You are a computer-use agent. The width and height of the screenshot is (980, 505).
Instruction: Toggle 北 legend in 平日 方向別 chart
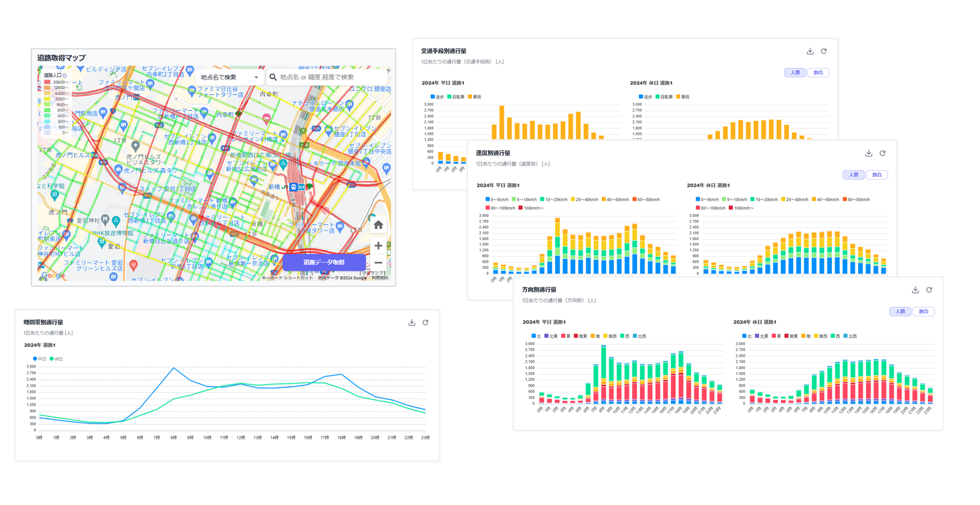click(536, 336)
